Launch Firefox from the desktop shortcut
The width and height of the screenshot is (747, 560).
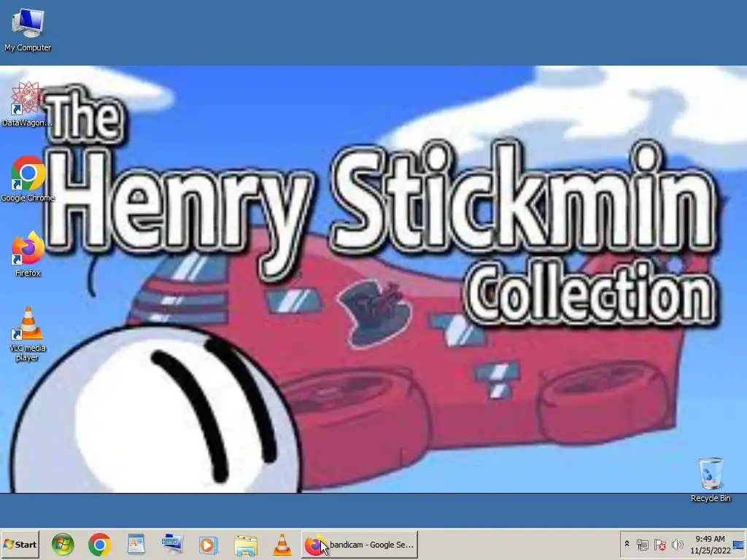[x=28, y=254]
